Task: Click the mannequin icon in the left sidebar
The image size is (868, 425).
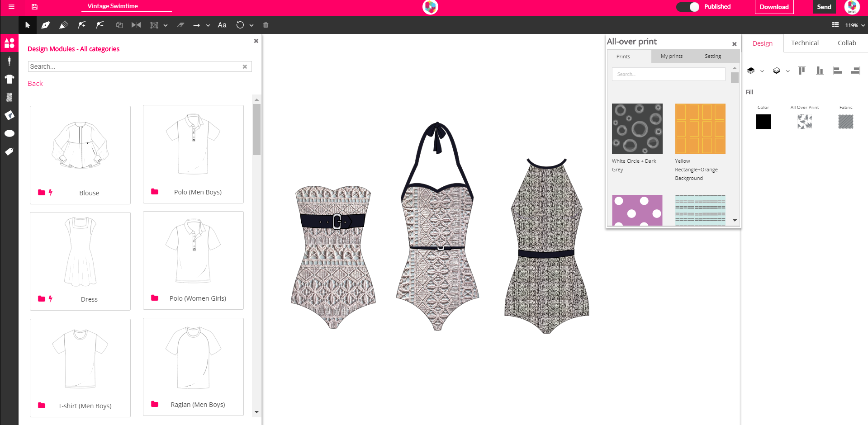Action: 9,61
